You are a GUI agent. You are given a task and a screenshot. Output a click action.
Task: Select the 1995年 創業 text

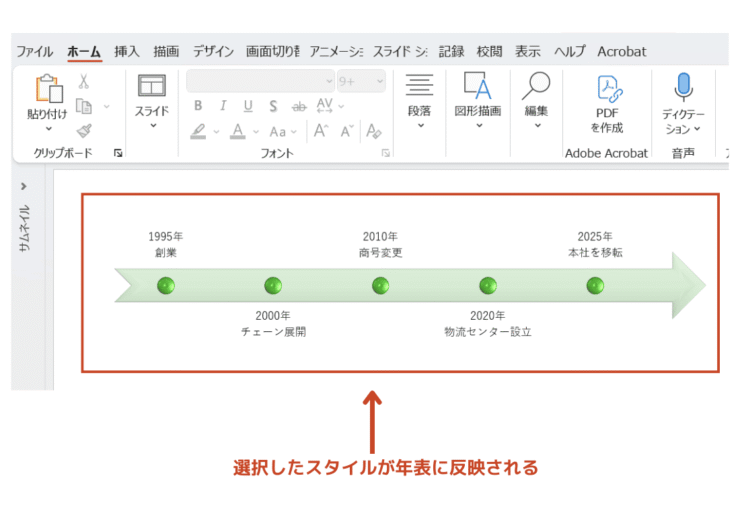pos(166,244)
